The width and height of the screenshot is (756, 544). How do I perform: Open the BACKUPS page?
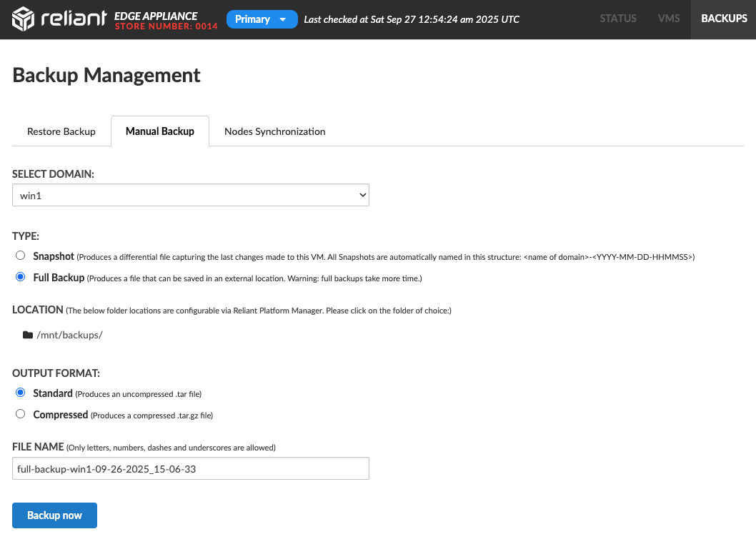(724, 19)
